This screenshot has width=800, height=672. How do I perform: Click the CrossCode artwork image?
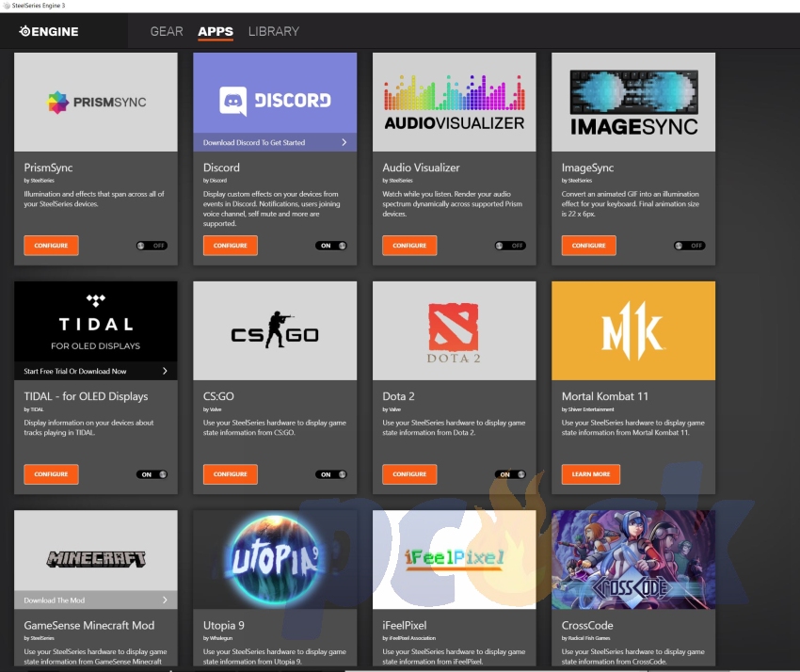(x=633, y=560)
